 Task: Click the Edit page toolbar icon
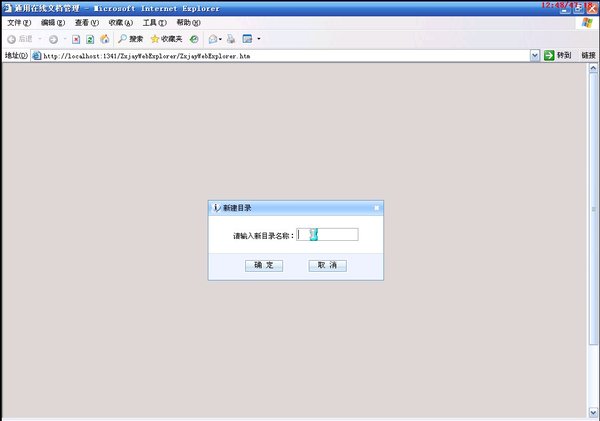tap(248, 39)
